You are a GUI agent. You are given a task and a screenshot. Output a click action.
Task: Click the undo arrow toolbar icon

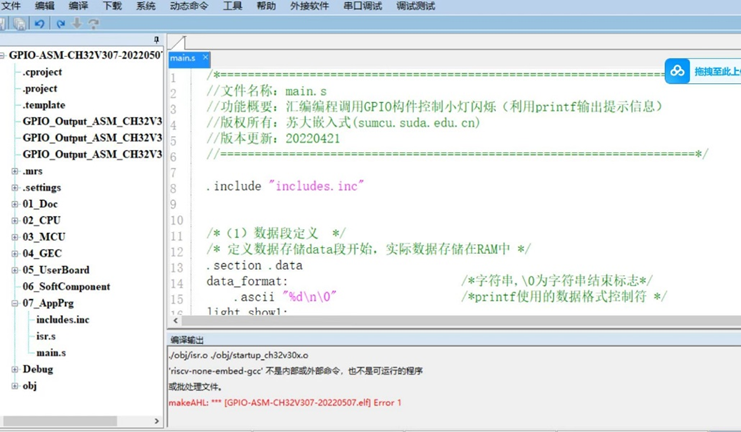(x=39, y=23)
